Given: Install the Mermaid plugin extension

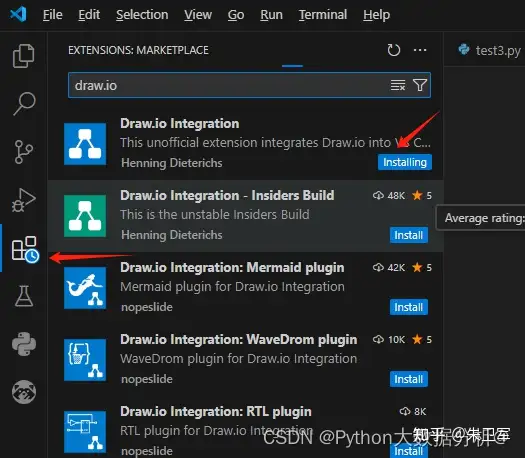Looking at the screenshot, I should [x=408, y=307].
